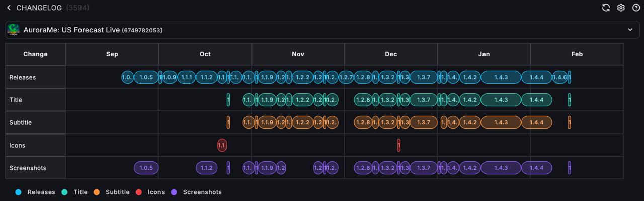The image size is (644, 201).
Task: Toggle the Releases legend entry
Action: tap(35, 192)
